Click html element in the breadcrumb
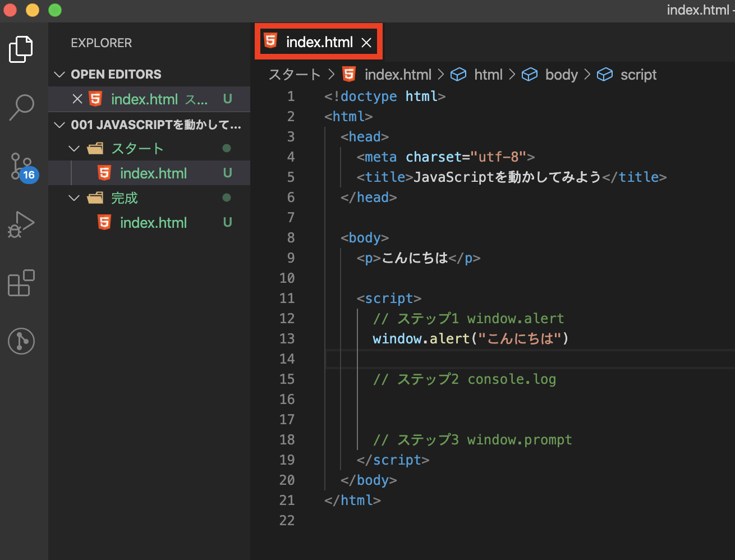This screenshot has width=735, height=560. pos(488,75)
